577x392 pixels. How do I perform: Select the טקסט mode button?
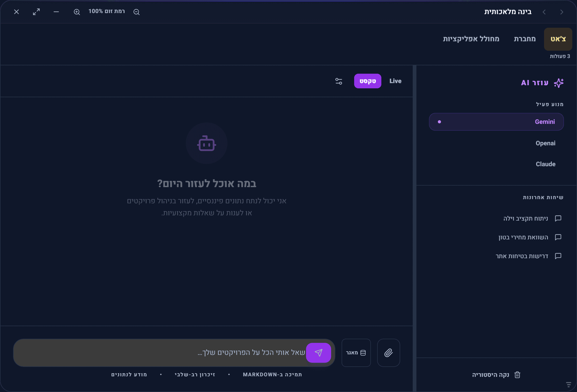click(x=367, y=81)
